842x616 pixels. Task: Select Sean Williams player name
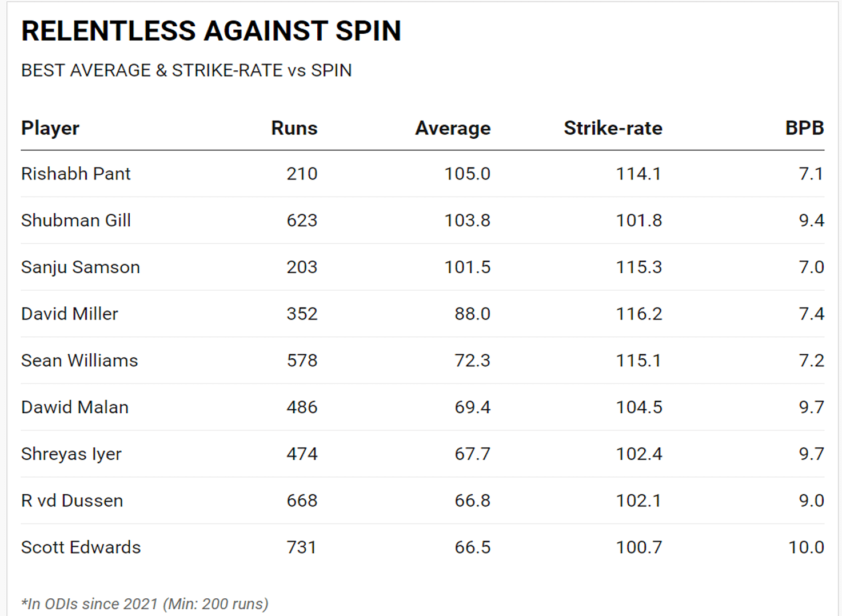click(x=79, y=361)
